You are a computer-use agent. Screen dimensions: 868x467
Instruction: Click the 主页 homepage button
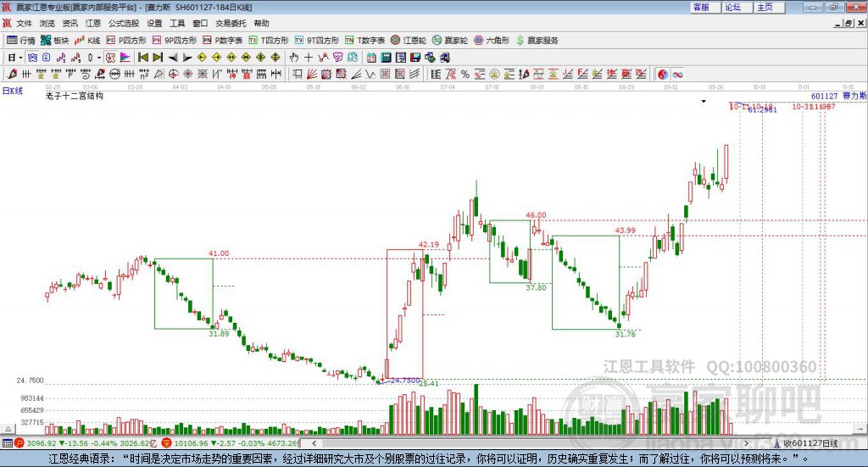770,7
